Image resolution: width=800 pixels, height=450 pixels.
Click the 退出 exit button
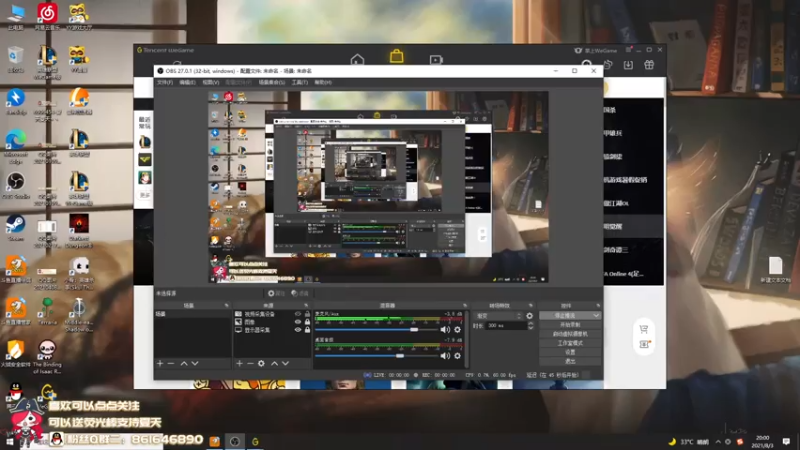coord(570,361)
